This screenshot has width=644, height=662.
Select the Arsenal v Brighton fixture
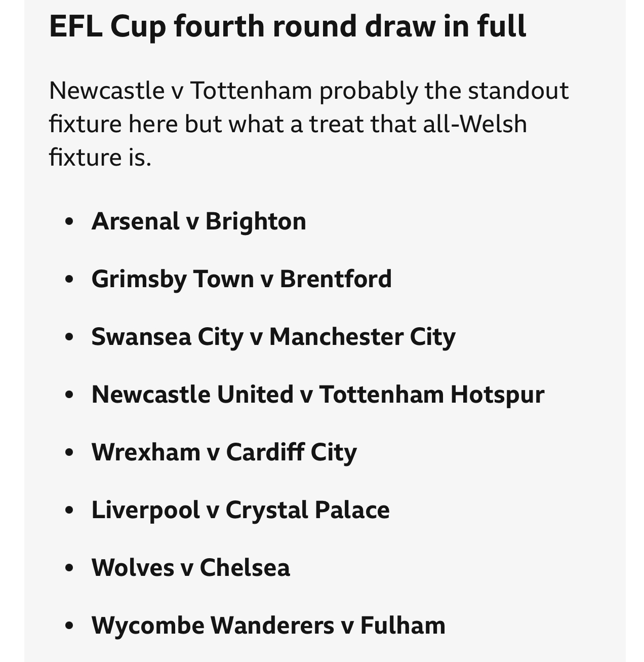coord(198,222)
